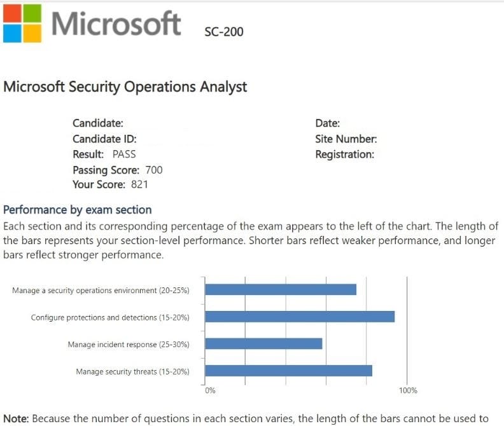Viewport: 504px width, 426px height.
Task: Click the bold Note text at bottom
Action: pyautogui.click(x=16, y=418)
